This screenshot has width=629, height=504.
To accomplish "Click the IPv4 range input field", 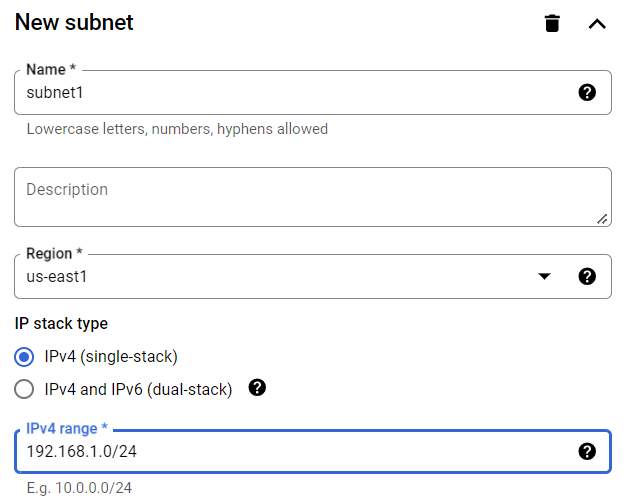I will [290, 451].
